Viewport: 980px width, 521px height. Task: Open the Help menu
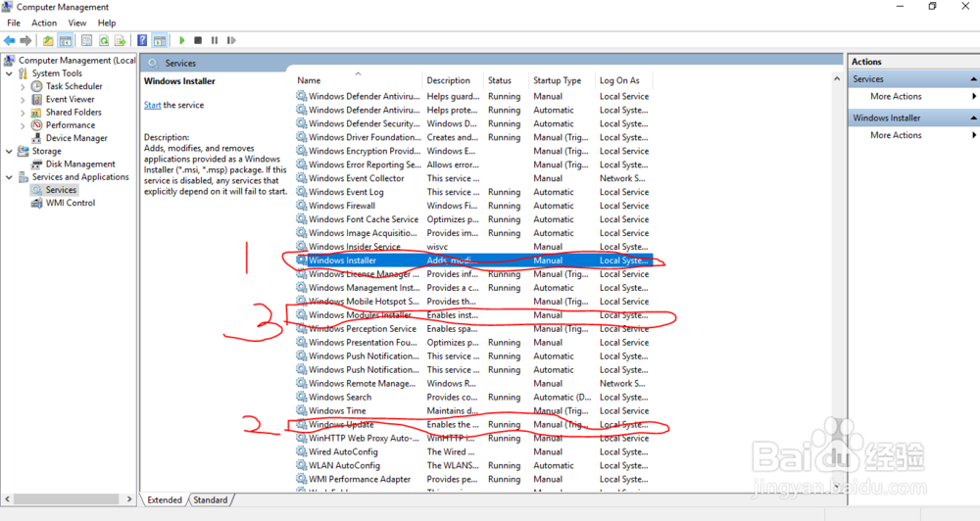(x=107, y=24)
